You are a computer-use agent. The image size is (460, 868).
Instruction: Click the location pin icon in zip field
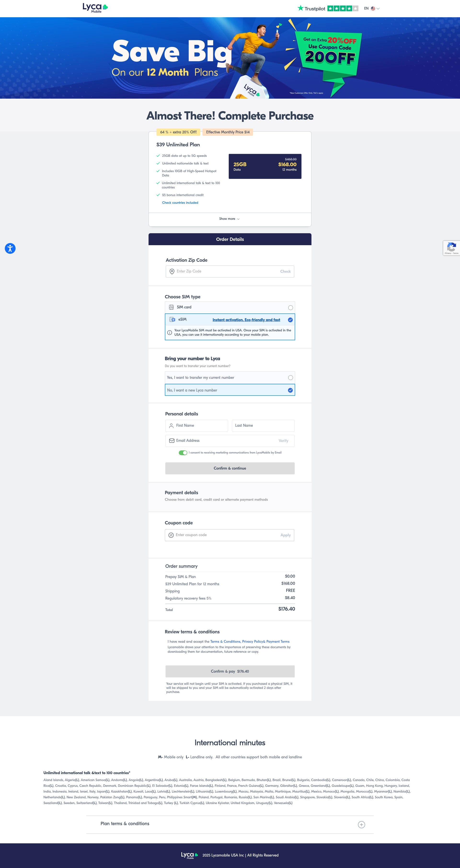tap(172, 271)
